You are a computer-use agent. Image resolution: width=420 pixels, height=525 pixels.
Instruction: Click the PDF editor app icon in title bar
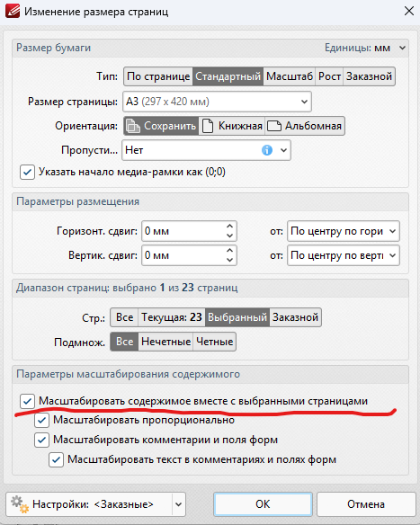click(x=12, y=12)
